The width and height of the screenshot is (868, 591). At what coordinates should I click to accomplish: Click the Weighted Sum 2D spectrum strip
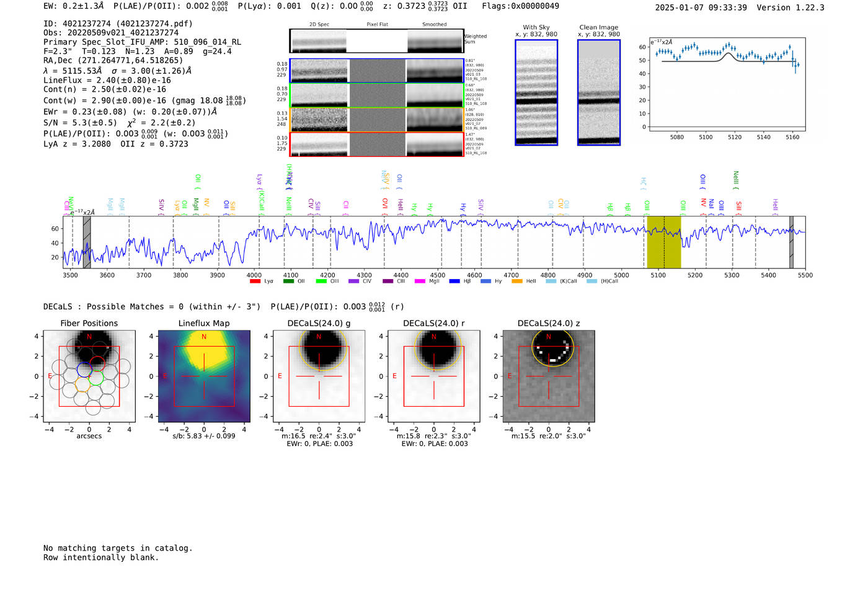[x=376, y=41]
